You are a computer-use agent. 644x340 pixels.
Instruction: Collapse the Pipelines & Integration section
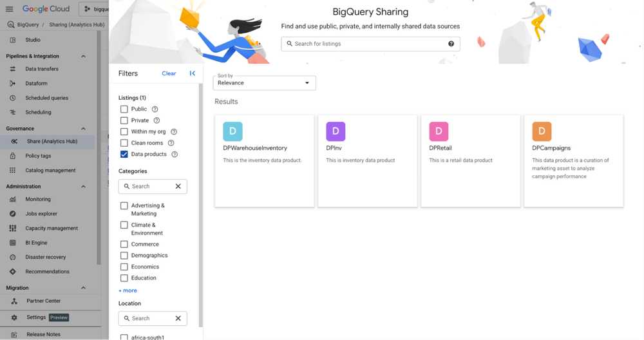[x=83, y=56]
